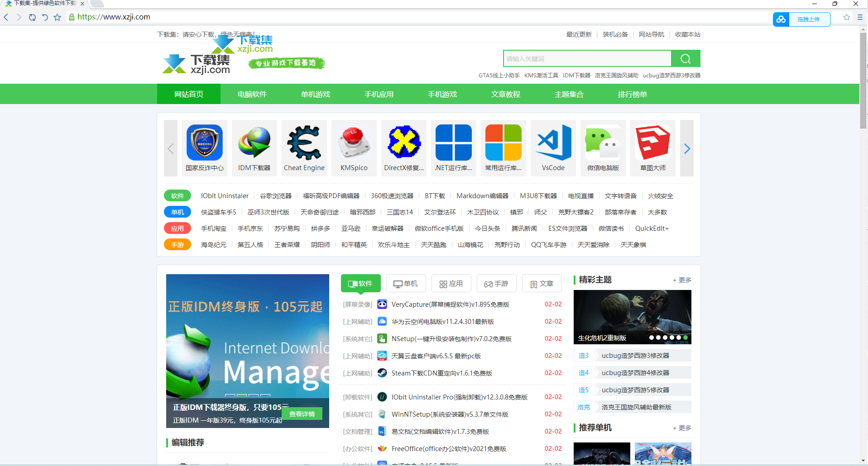The image size is (868, 466).
Task: Click the GTA5线上小助手 hot search link
Action: (499, 76)
